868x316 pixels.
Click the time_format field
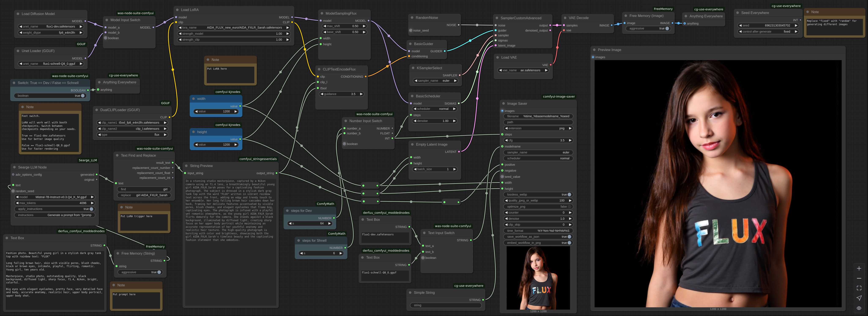pyautogui.click(x=538, y=231)
